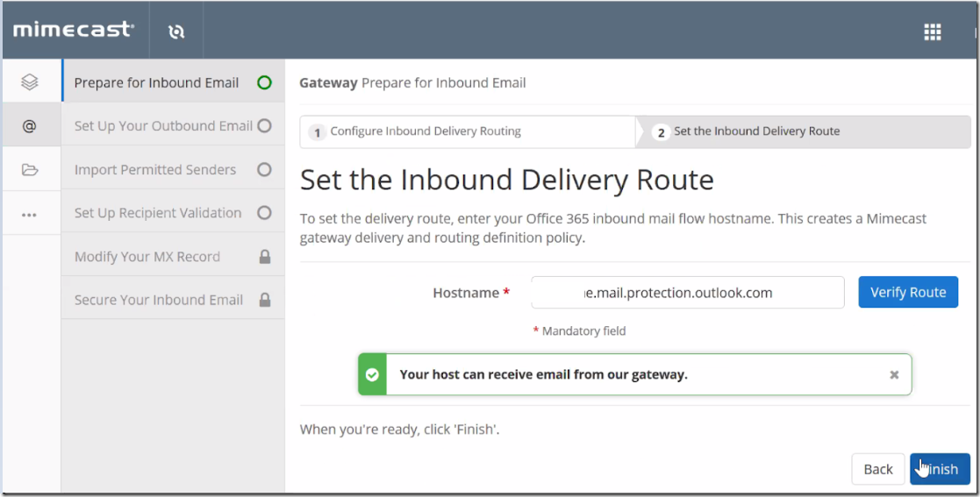Open Set Up Recipient Validation step

tap(173, 213)
